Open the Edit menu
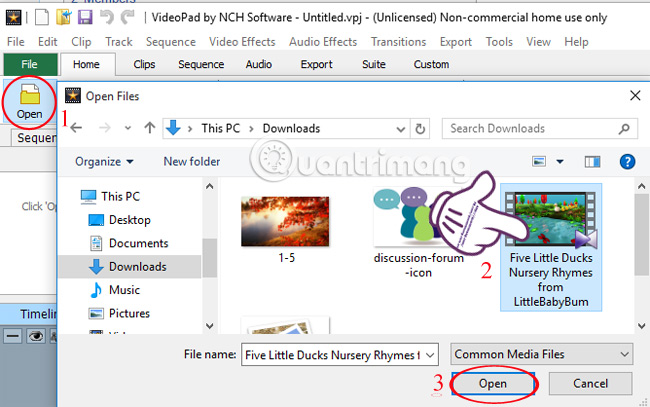This screenshot has width=650, height=407. [x=48, y=42]
